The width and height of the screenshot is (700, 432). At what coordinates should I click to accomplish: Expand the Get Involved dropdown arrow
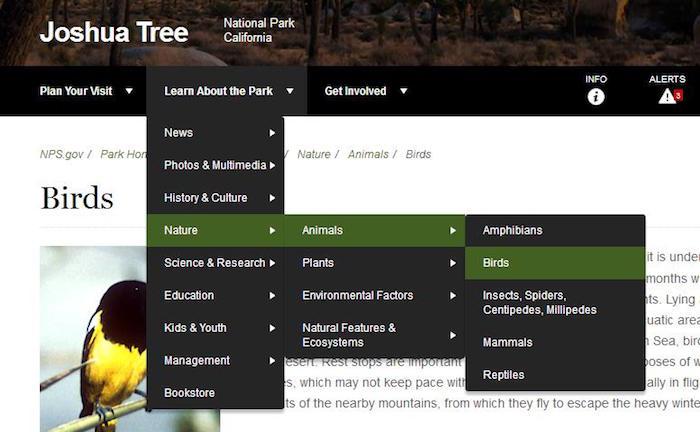(x=404, y=91)
